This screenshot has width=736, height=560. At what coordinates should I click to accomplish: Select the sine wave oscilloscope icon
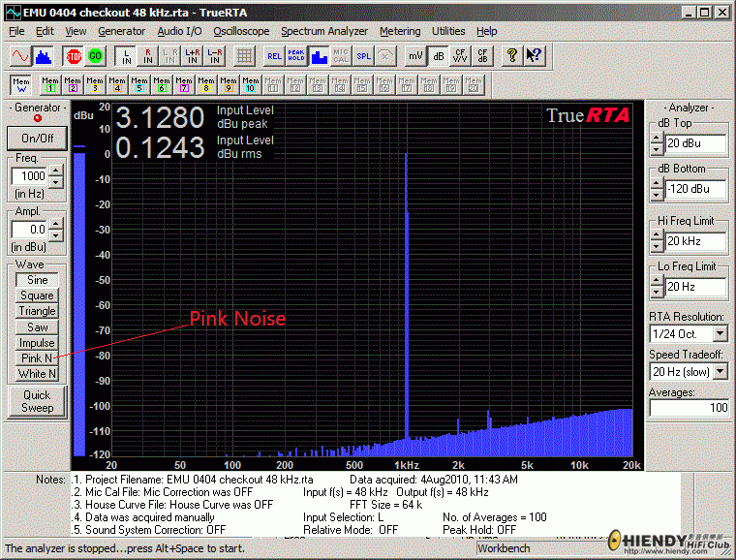tap(20, 56)
